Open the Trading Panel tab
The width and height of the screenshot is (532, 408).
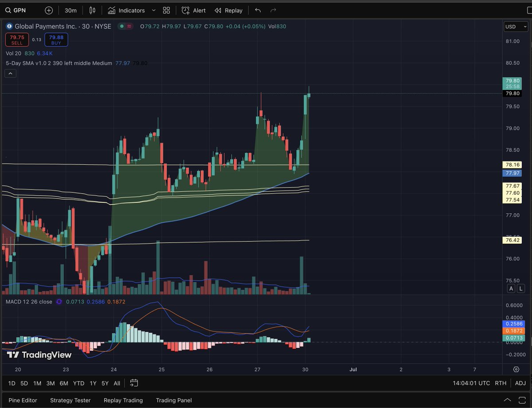[x=174, y=400]
